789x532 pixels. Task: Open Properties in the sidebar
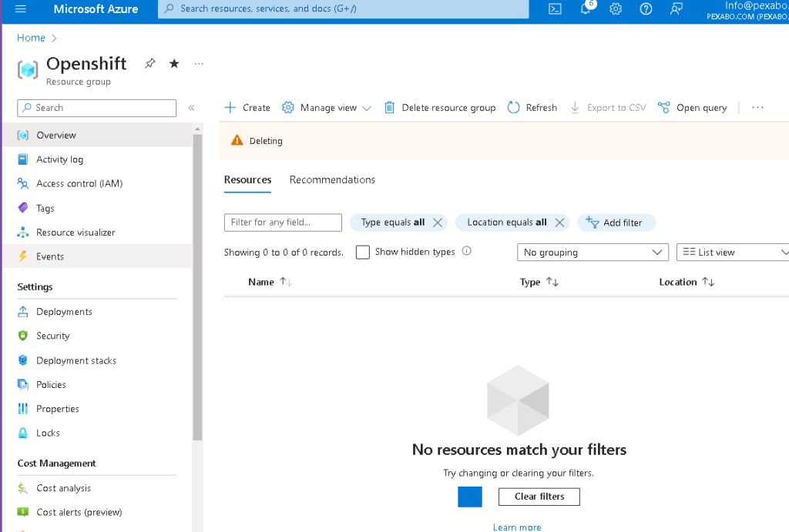click(x=97, y=409)
